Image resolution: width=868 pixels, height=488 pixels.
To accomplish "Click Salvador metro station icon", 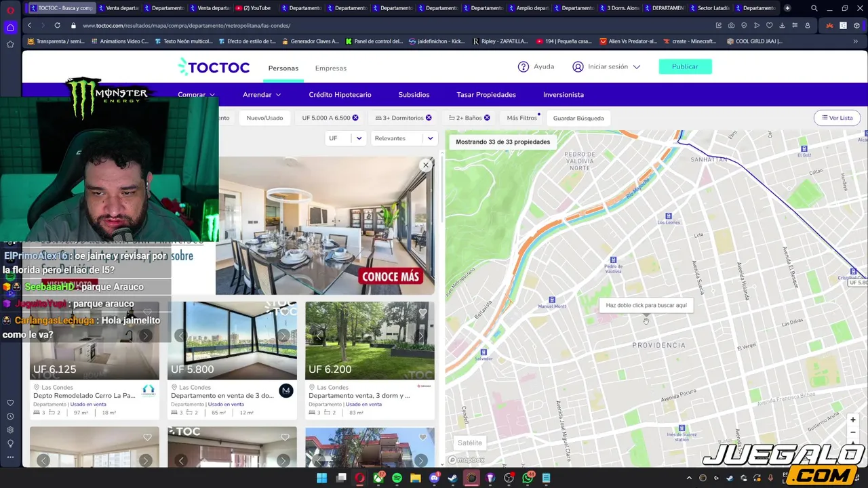I will 484,352.
